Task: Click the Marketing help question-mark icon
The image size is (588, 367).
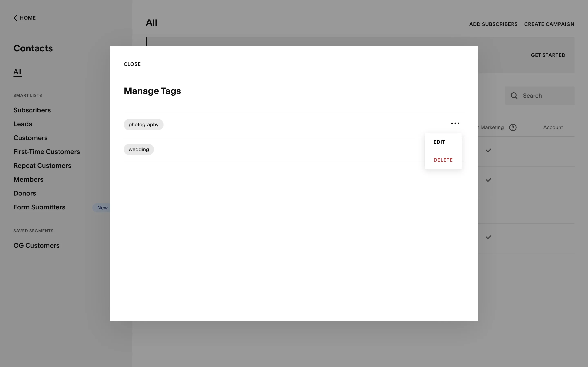Action: point(513,127)
